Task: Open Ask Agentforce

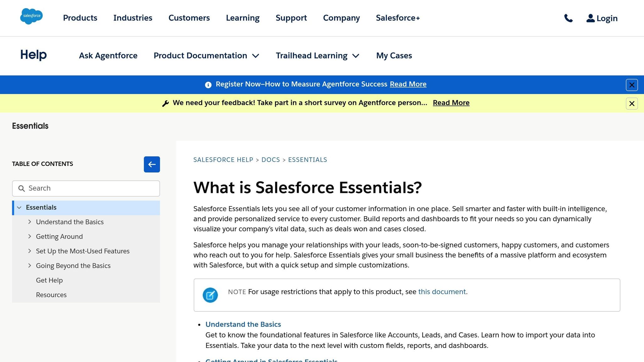Action: pyautogui.click(x=108, y=56)
